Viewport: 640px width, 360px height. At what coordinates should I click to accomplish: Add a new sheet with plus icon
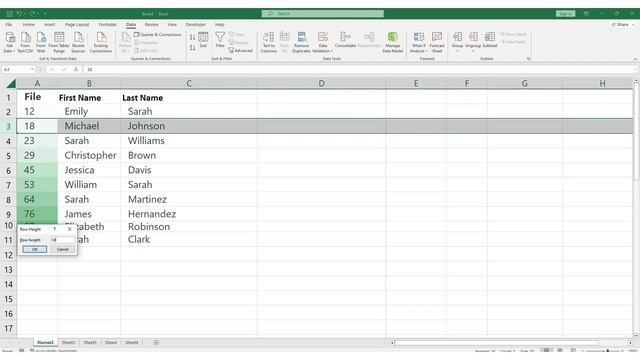[x=156, y=343]
